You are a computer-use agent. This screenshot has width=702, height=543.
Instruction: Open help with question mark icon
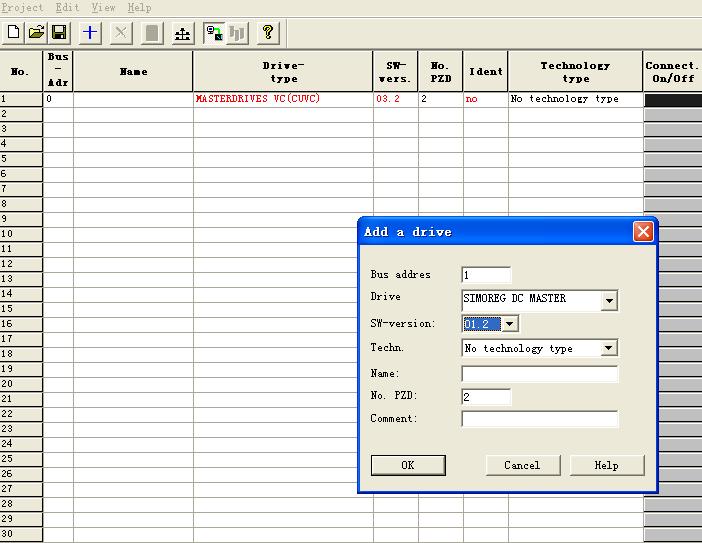[268, 33]
